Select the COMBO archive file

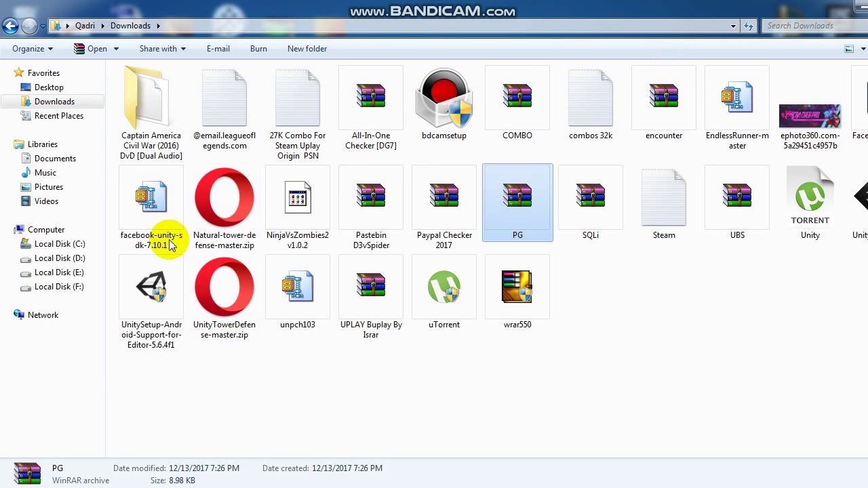[x=517, y=103]
